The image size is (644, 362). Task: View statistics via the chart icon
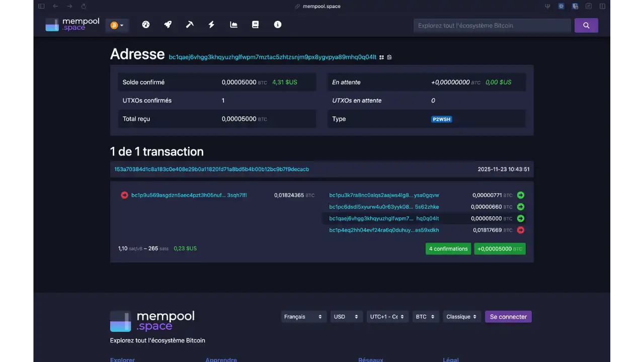click(x=233, y=24)
